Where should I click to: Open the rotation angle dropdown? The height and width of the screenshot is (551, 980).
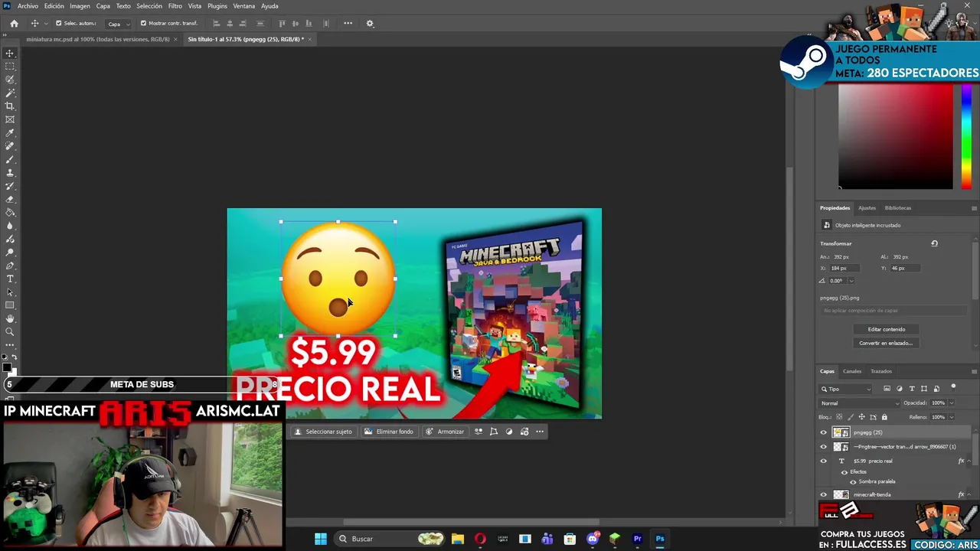(x=851, y=281)
